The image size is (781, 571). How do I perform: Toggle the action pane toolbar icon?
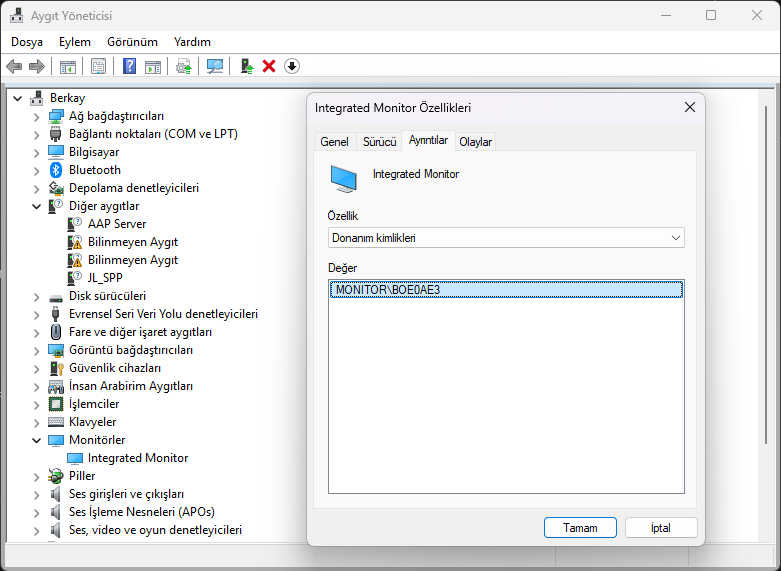click(153, 66)
